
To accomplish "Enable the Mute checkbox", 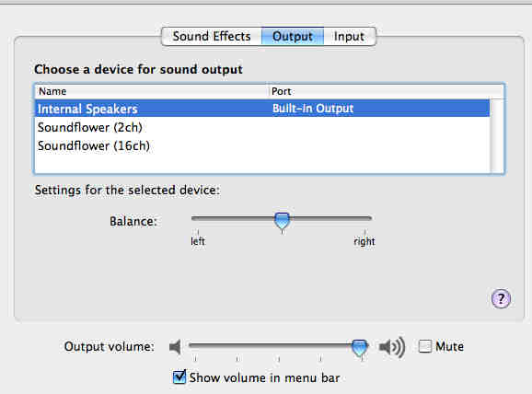I will tap(425, 346).
